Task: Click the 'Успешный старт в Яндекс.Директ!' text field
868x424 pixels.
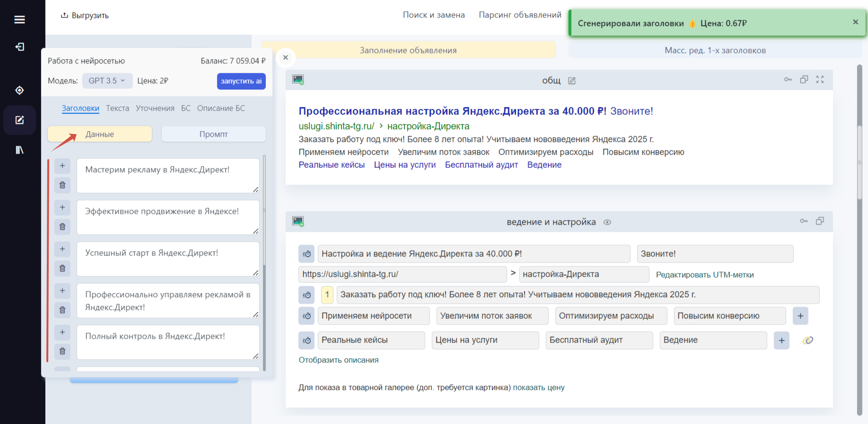Action: pos(168,259)
